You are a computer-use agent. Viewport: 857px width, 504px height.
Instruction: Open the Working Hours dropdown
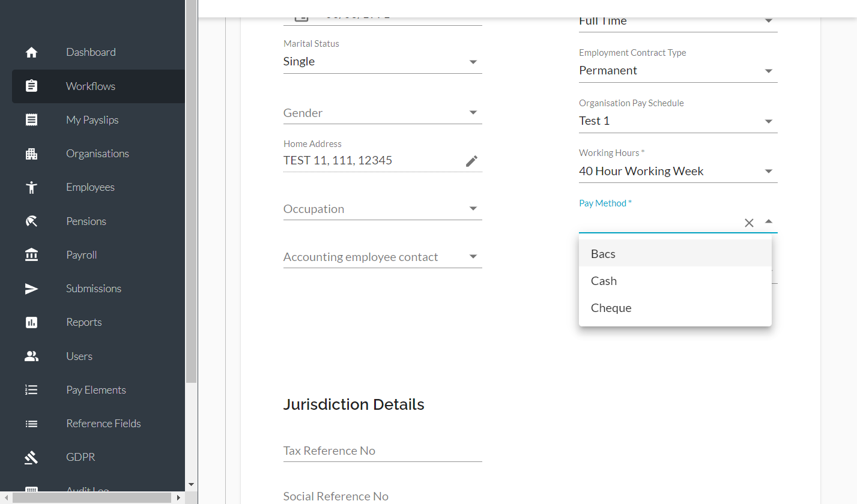(x=678, y=171)
